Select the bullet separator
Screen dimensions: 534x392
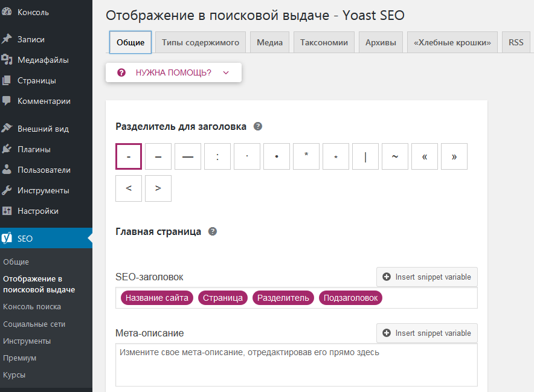pyautogui.click(x=277, y=156)
